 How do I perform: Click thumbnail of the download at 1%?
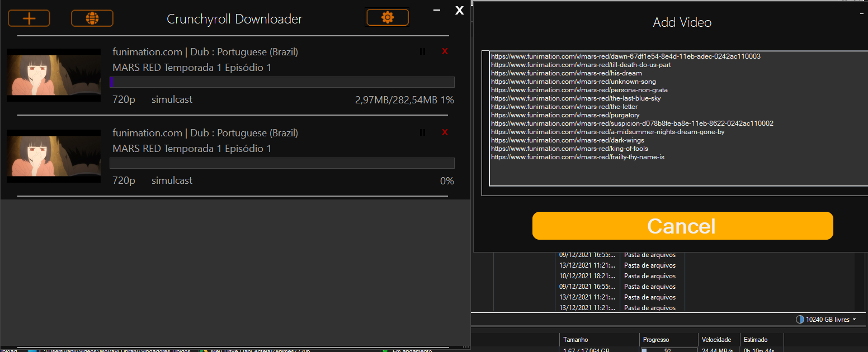(x=54, y=75)
